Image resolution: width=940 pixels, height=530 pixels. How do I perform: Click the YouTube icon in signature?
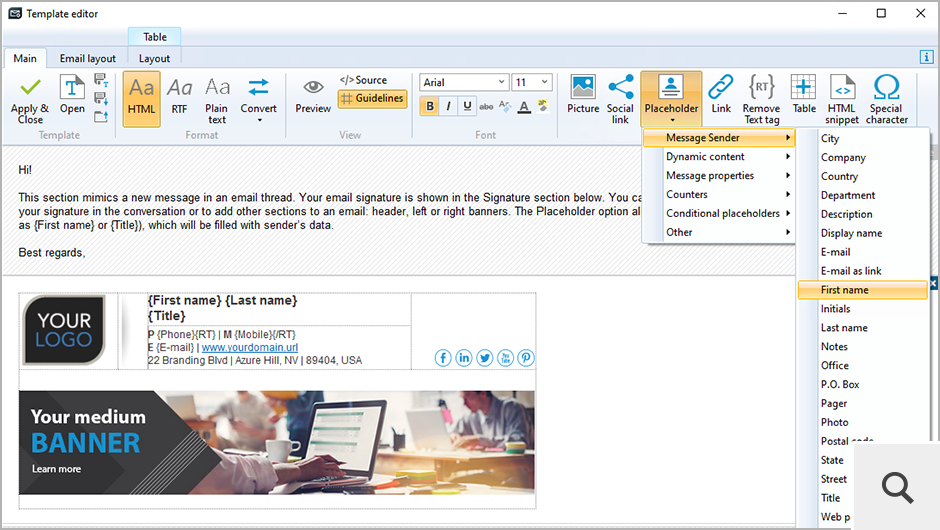505,358
